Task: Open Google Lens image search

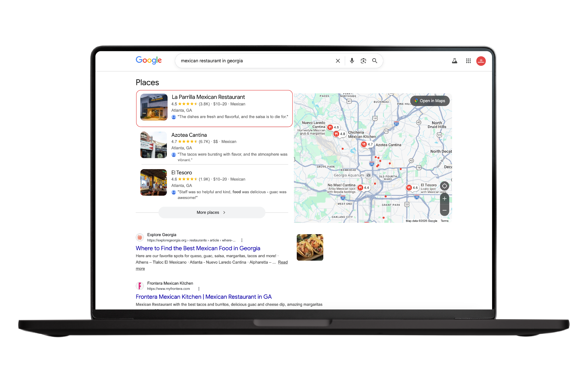Action: [363, 61]
